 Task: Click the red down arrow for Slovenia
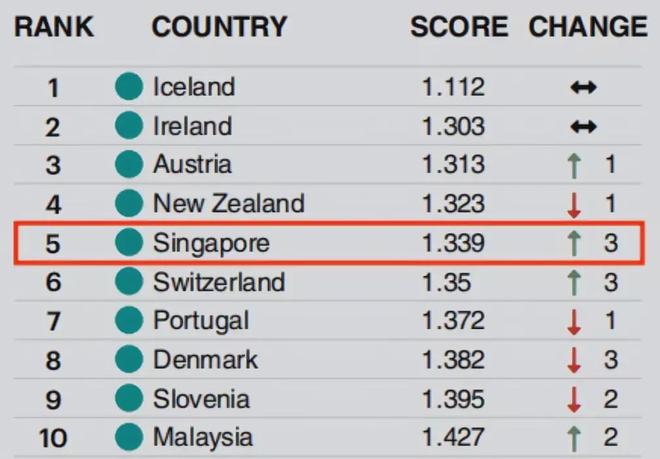(574, 399)
